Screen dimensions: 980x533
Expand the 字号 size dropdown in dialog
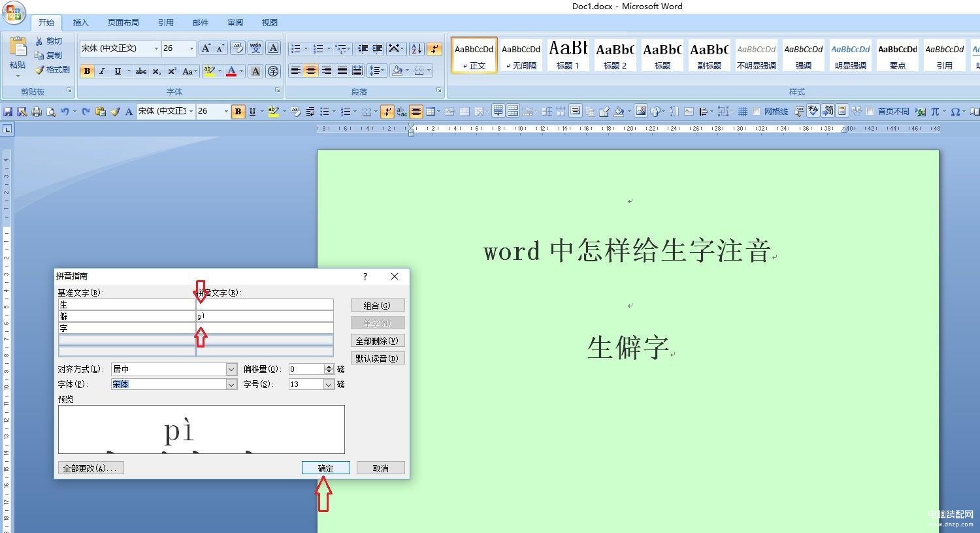click(329, 385)
